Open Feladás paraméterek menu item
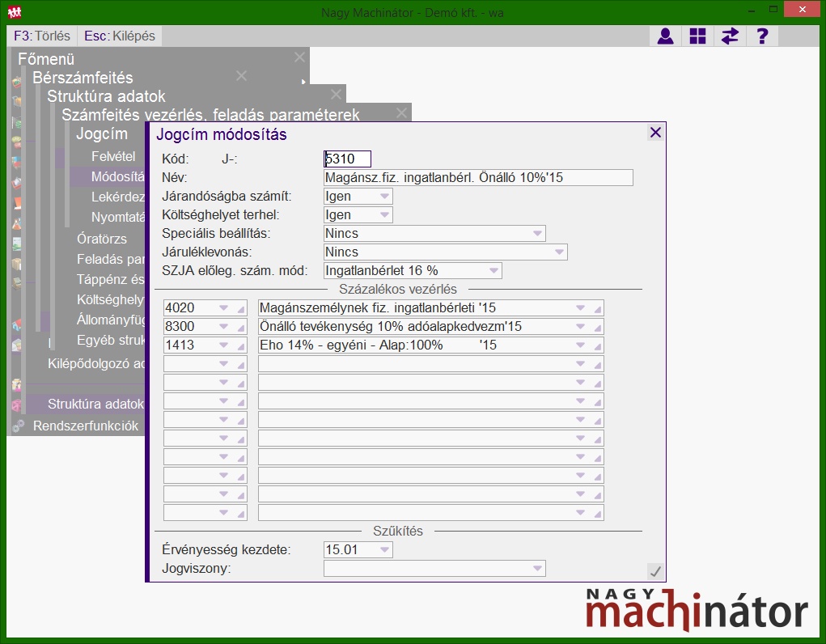The image size is (826, 644). point(111,259)
